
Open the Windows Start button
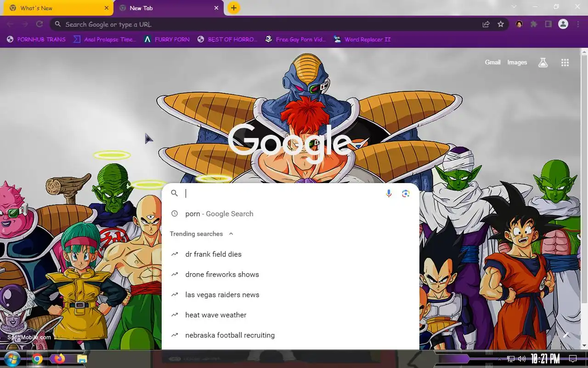click(11, 359)
